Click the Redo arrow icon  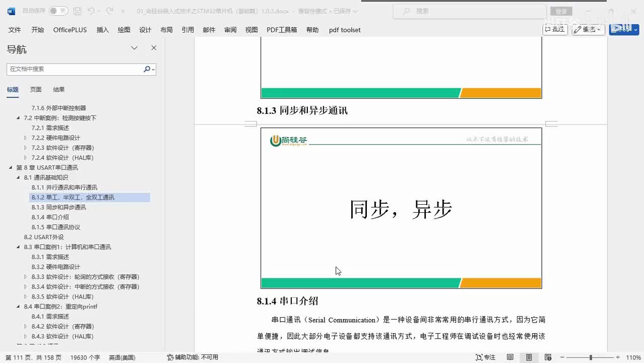point(109,11)
